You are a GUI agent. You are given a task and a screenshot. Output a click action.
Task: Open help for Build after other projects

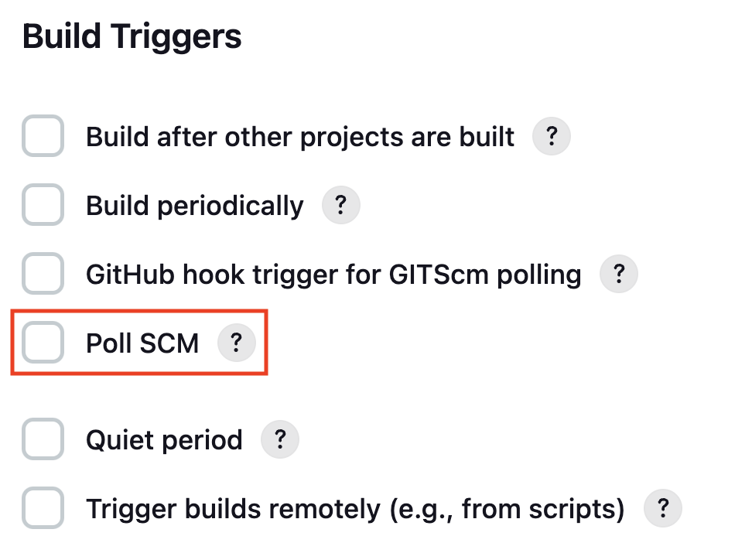coord(552,136)
